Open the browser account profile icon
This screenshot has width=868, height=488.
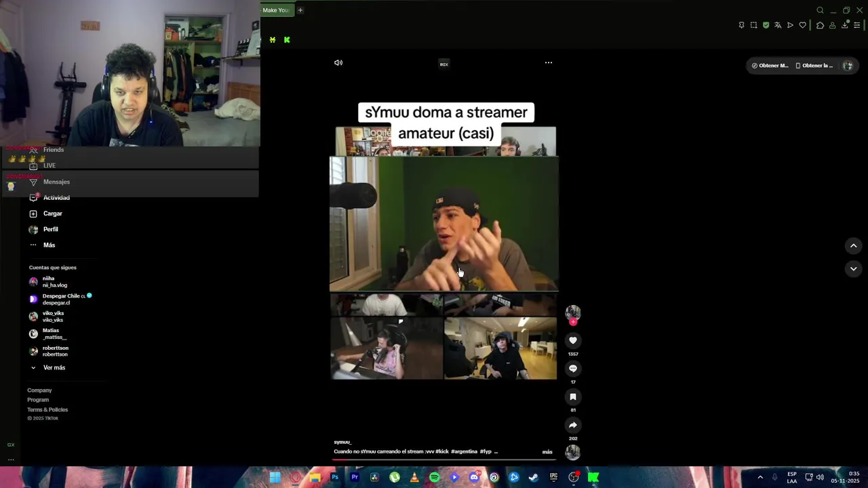832,25
